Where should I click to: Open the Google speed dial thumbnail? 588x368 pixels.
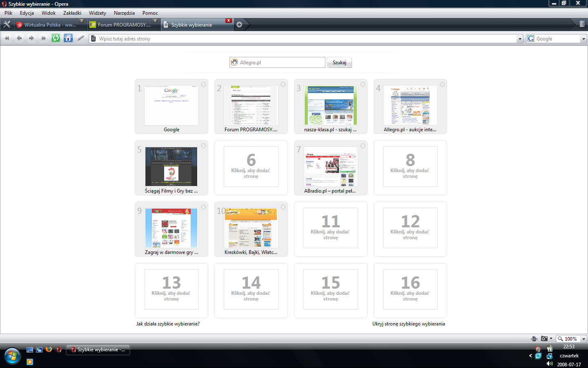(171, 105)
